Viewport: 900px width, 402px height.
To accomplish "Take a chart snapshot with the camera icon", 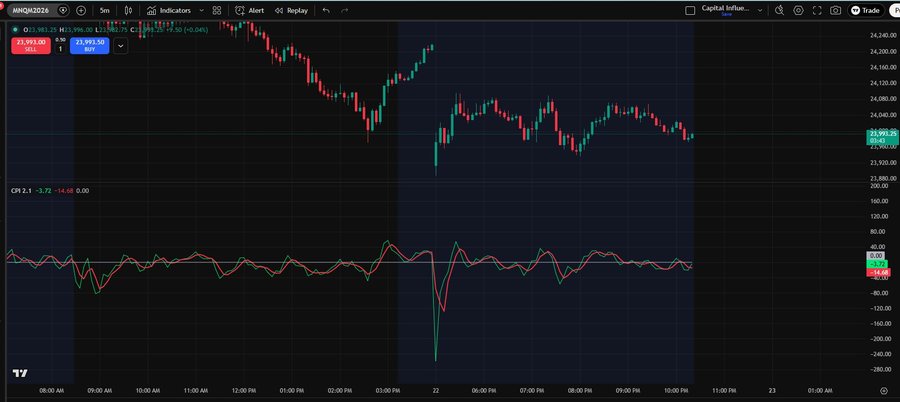I will 836,10.
